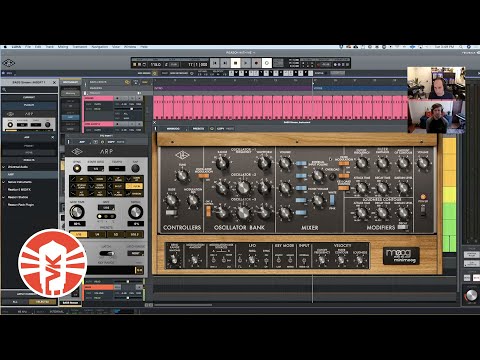Click the ARP Tempo field
The width and height of the screenshot is (480, 360).
[117, 169]
